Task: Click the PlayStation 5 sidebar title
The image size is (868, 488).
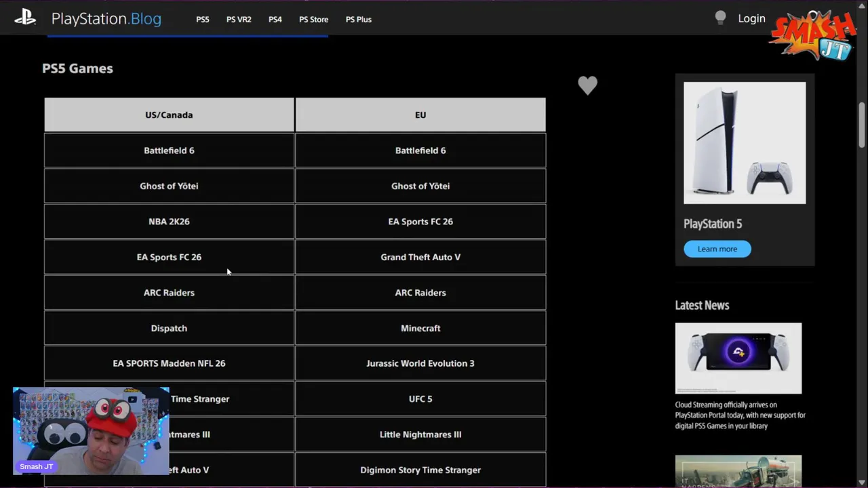Action: 713,224
